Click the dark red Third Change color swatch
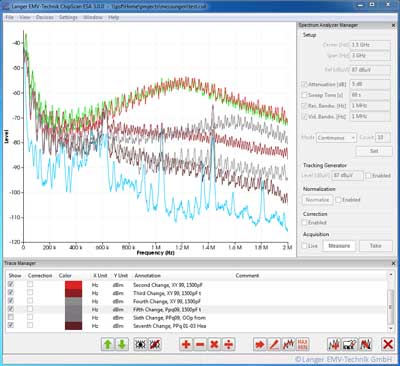Screen dimensions: 400x366 click(73, 293)
